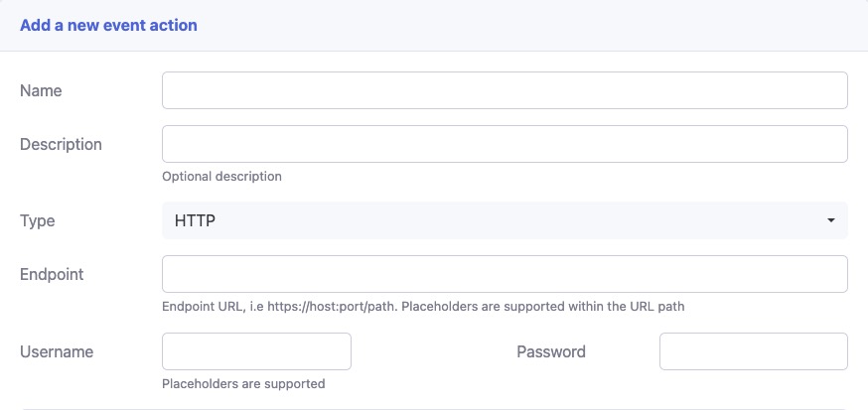Click the "Name" field label
The width and height of the screenshot is (868, 410).
pyautogui.click(x=41, y=90)
